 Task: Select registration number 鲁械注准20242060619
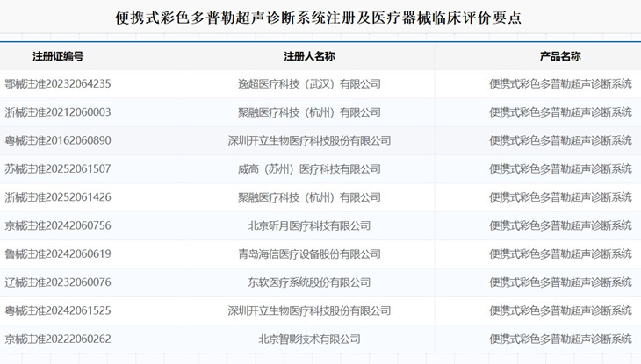pyautogui.click(x=58, y=254)
